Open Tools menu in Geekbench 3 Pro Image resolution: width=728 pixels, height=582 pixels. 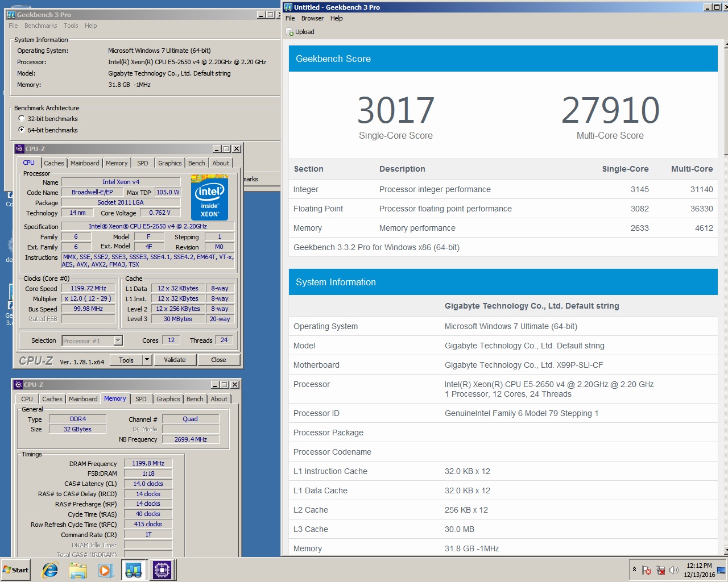(x=71, y=26)
